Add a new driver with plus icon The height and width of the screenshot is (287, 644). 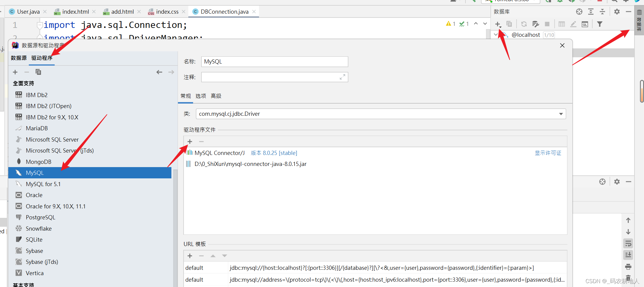(15, 72)
